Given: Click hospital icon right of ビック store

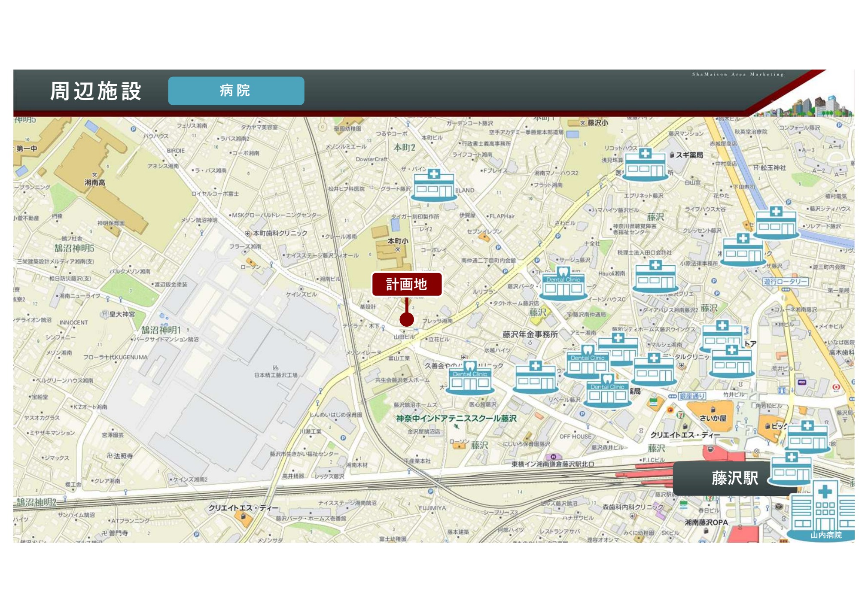Looking at the screenshot, I should [x=807, y=437].
